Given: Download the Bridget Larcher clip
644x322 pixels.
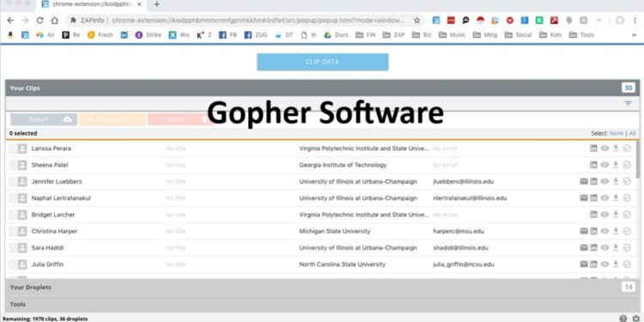Looking at the screenshot, I should pyautogui.click(x=616, y=215).
